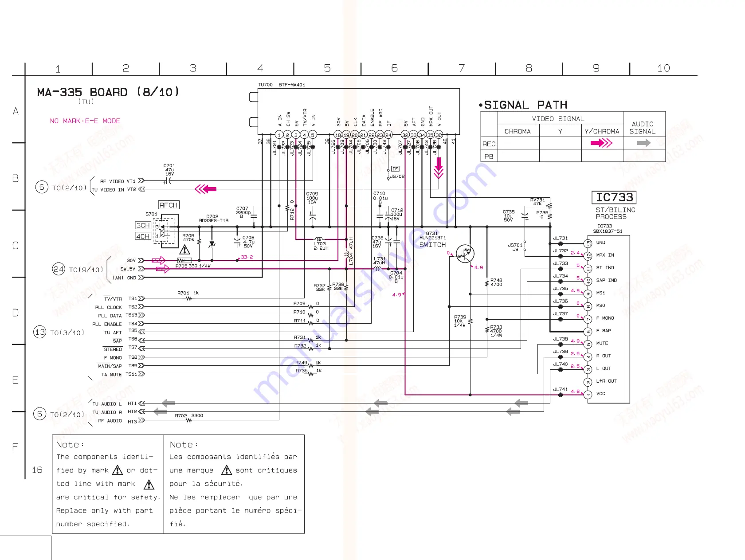Click the C735 10u 50V label

click(509, 216)
